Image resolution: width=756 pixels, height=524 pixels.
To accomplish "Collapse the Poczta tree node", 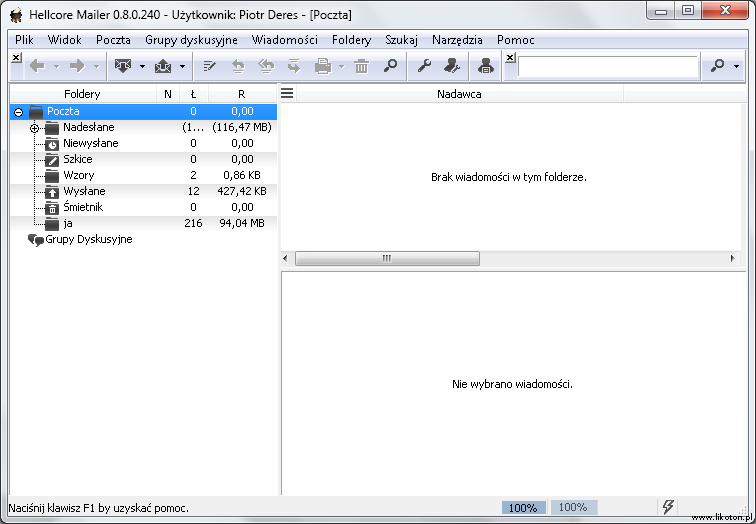I will [x=18, y=112].
